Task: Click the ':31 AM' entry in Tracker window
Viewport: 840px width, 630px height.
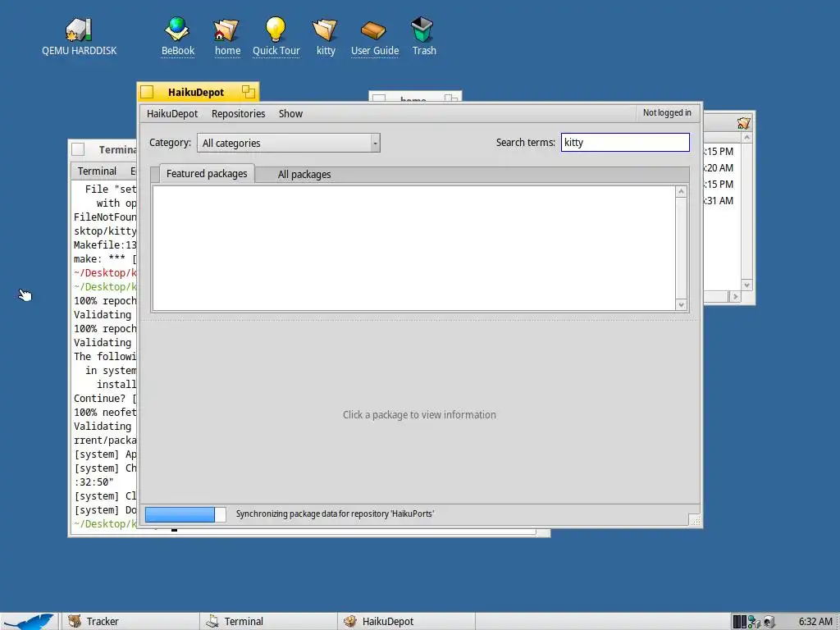Action: [718, 201]
